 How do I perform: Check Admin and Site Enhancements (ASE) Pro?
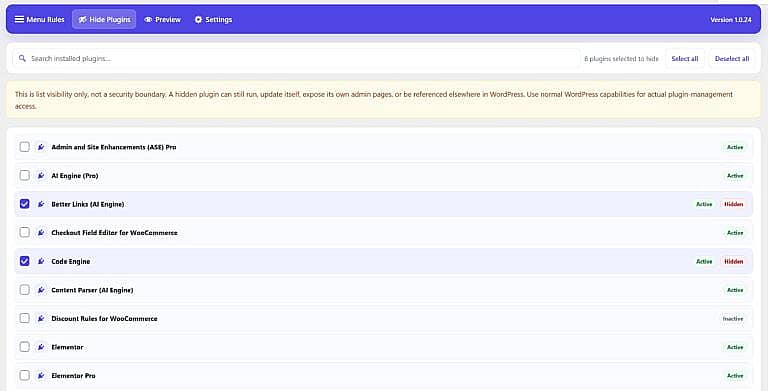coord(24,147)
